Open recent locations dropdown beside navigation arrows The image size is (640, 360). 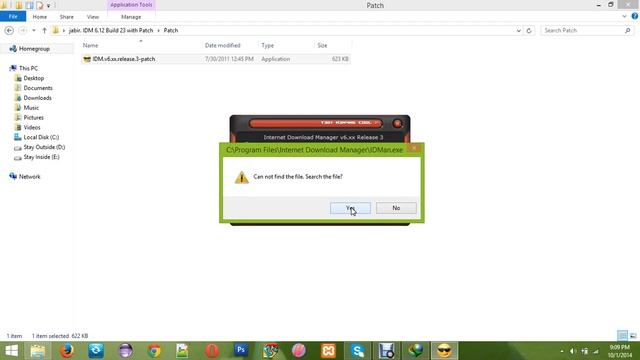(33, 31)
